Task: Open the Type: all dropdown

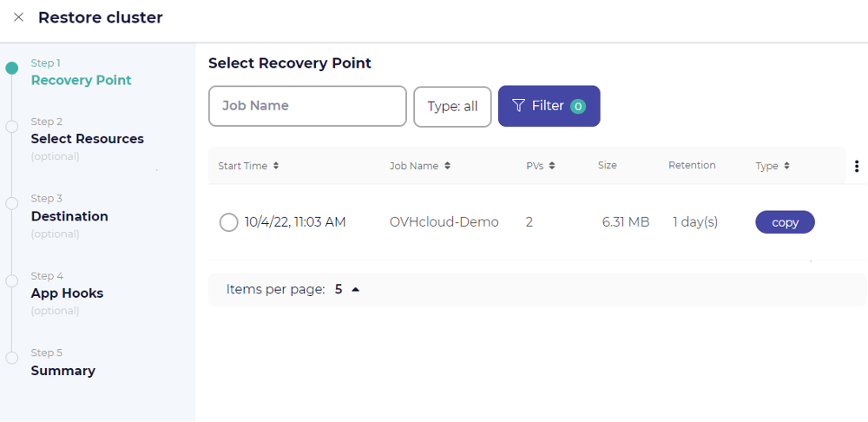Action: (x=452, y=106)
